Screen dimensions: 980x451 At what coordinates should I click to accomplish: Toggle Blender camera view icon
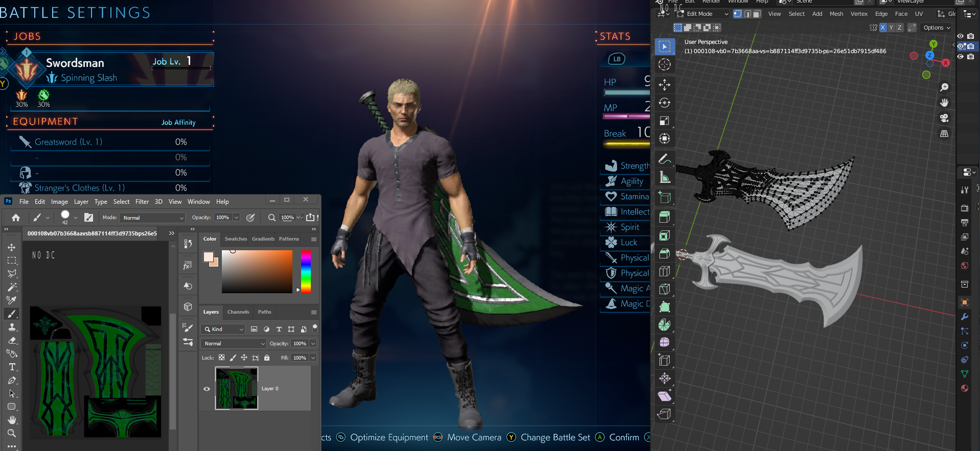tap(944, 118)
